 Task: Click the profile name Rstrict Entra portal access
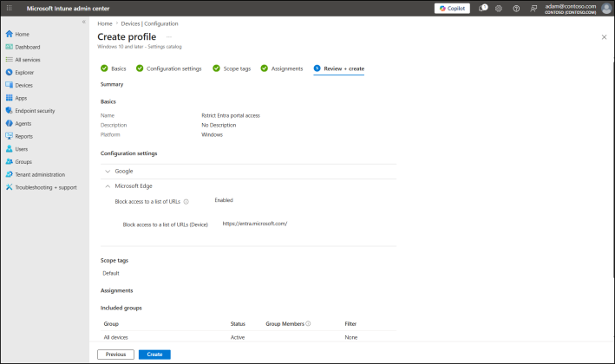[231, 115]
